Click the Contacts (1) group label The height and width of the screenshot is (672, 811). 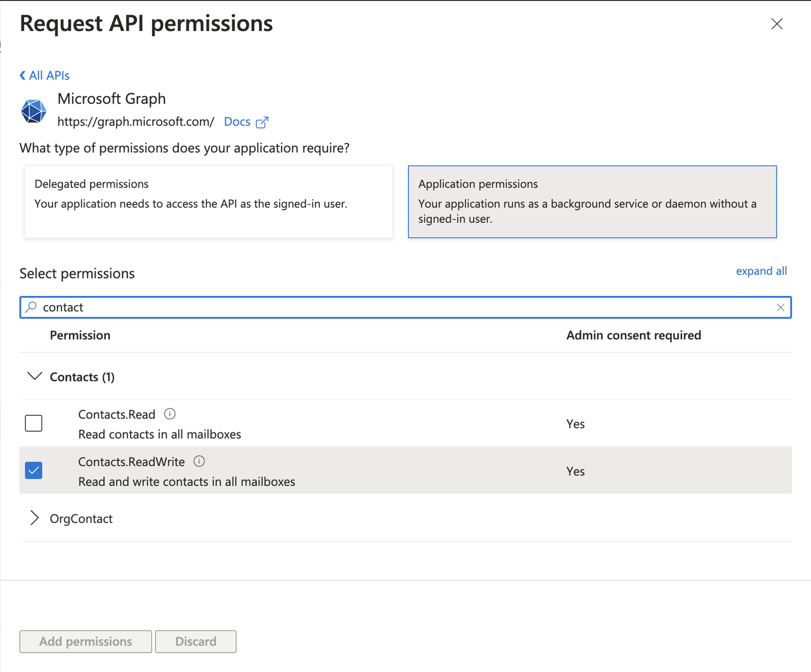[82, 377]
